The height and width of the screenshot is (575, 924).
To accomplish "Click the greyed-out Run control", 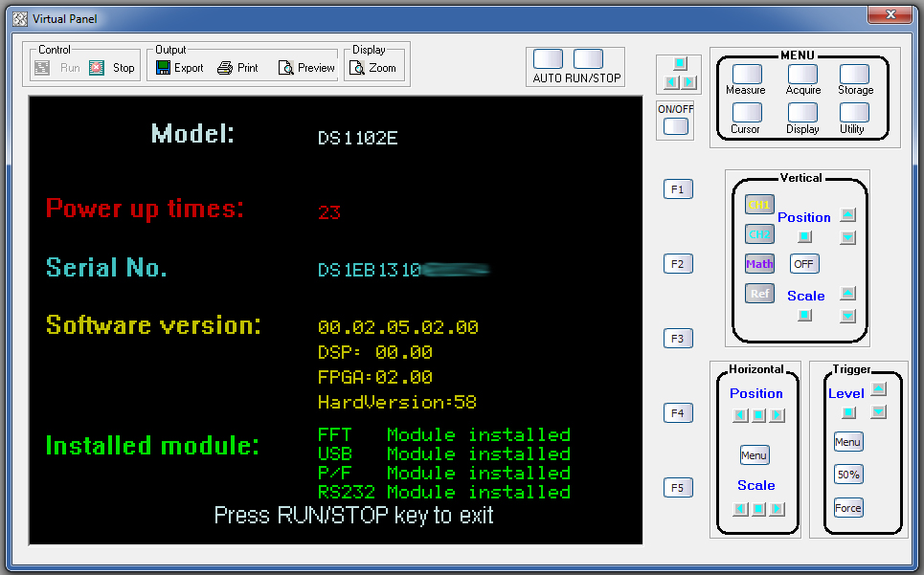I will pos(57,68).
